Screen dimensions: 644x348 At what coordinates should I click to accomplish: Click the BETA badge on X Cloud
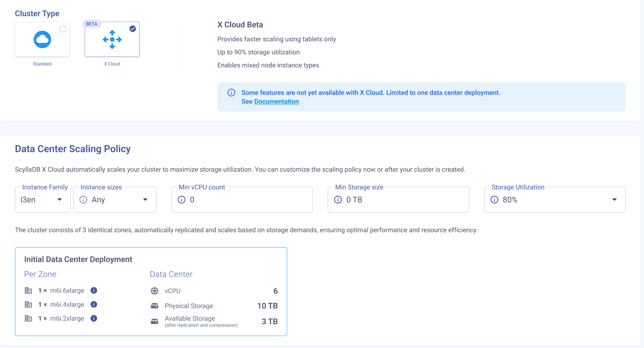(x=92, y=24)
